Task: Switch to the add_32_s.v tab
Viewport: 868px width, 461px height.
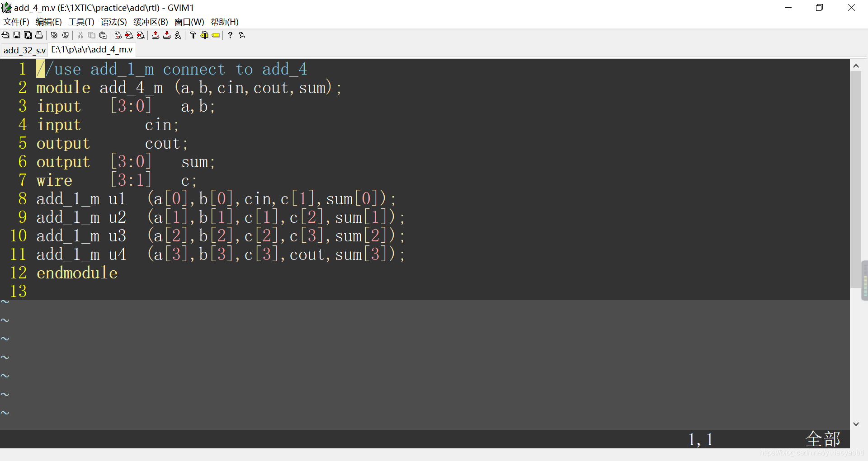Action: (x=24, y=50)
